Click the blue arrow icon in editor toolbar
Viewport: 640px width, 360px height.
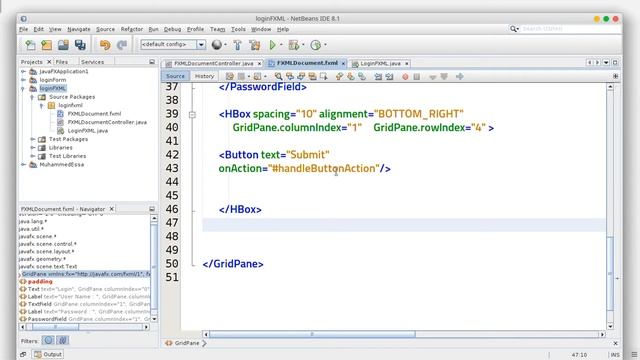pos(460,76)
